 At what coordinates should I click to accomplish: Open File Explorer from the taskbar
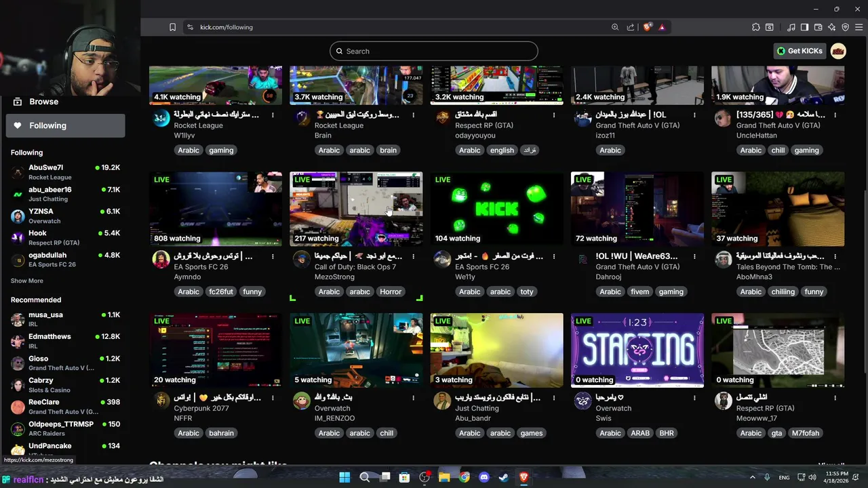point(444,477)
